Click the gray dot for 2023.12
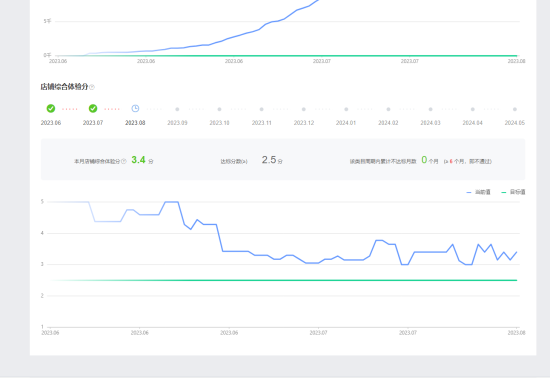The width and height of the screenshot is (550, 378). click(304, 109)
